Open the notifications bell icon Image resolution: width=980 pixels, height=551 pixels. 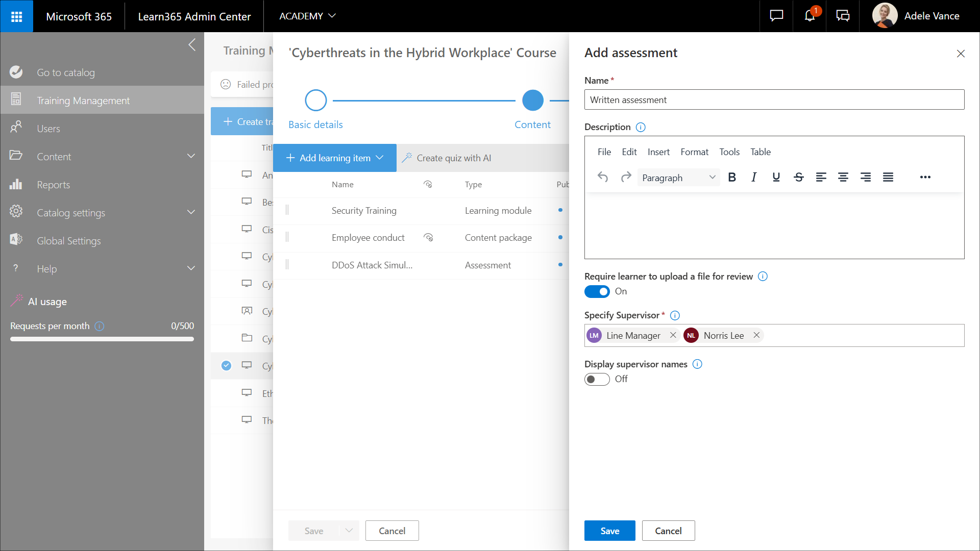[x=810, y=16]
